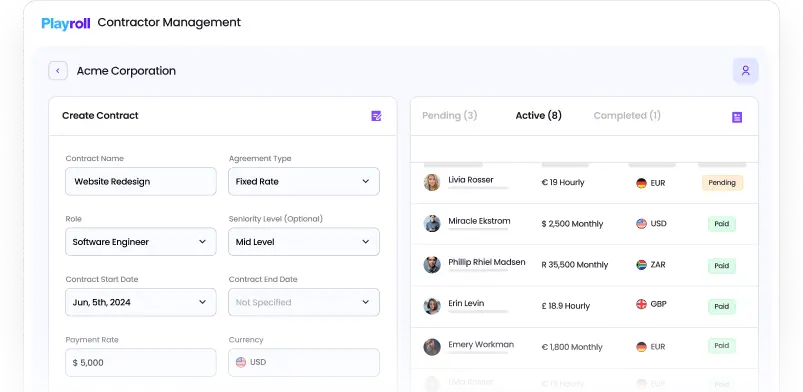Click Miracle Ekstrom's avatar

[x=432, y=223]
